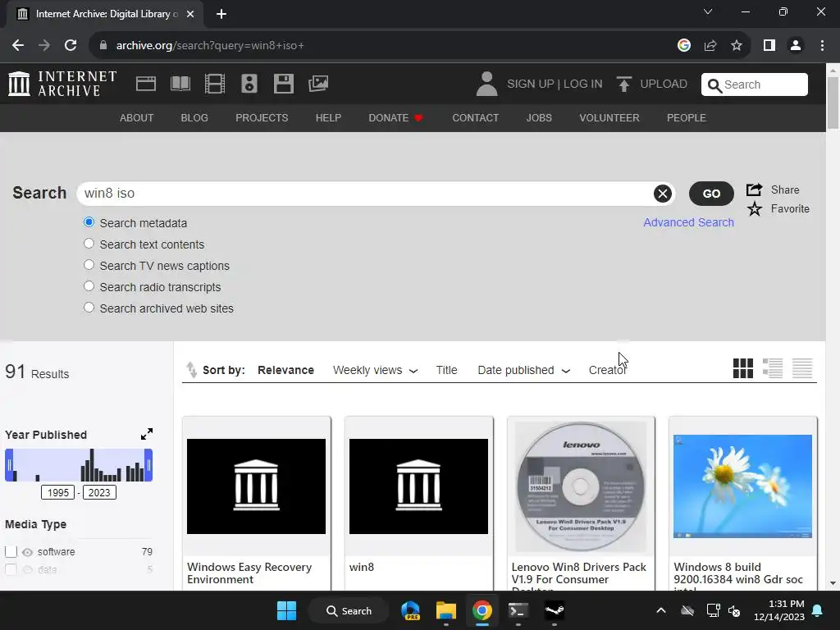The image size is (840, 630).
Task: Click the Share icon
Action: pos(755,189)
